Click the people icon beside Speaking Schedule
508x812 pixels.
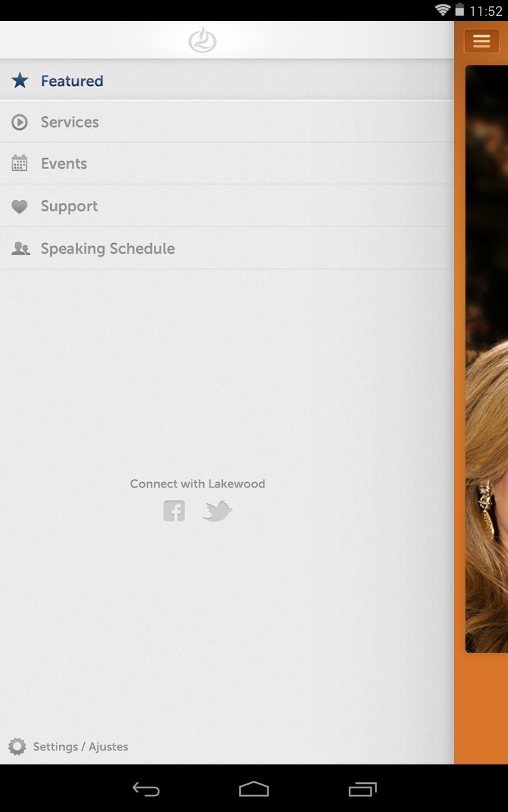[20, 249]
